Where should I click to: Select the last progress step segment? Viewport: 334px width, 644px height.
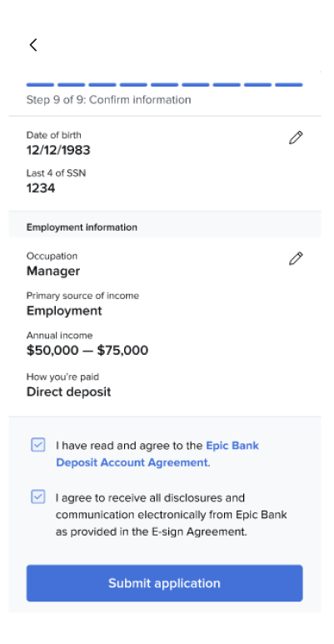tap(289, 85)
